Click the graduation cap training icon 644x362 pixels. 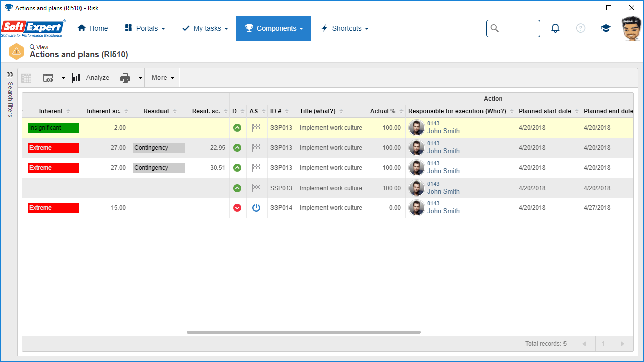point(606,28)
